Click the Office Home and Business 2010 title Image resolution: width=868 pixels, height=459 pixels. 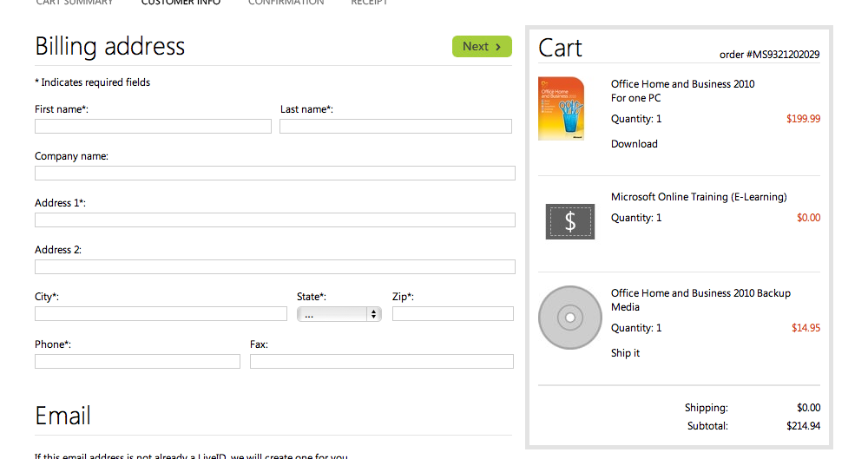pyautogui.click(x=682, y=84)
